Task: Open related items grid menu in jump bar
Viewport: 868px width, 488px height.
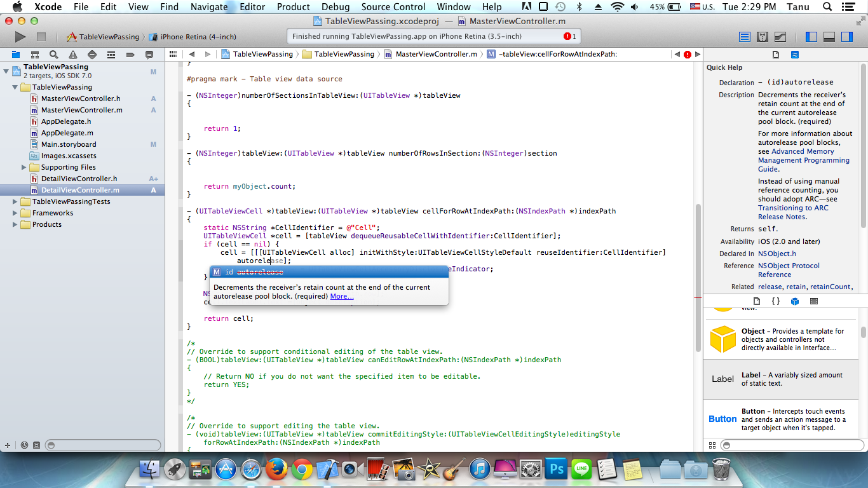Action: pyautogui.click(x=174, y=55)
